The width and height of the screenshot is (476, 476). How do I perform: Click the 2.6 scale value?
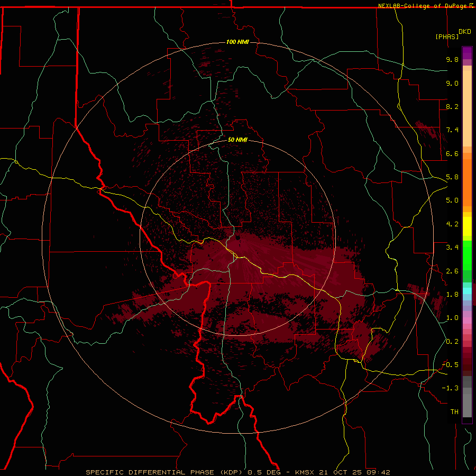pyautogui.click(x=452, y=271)
